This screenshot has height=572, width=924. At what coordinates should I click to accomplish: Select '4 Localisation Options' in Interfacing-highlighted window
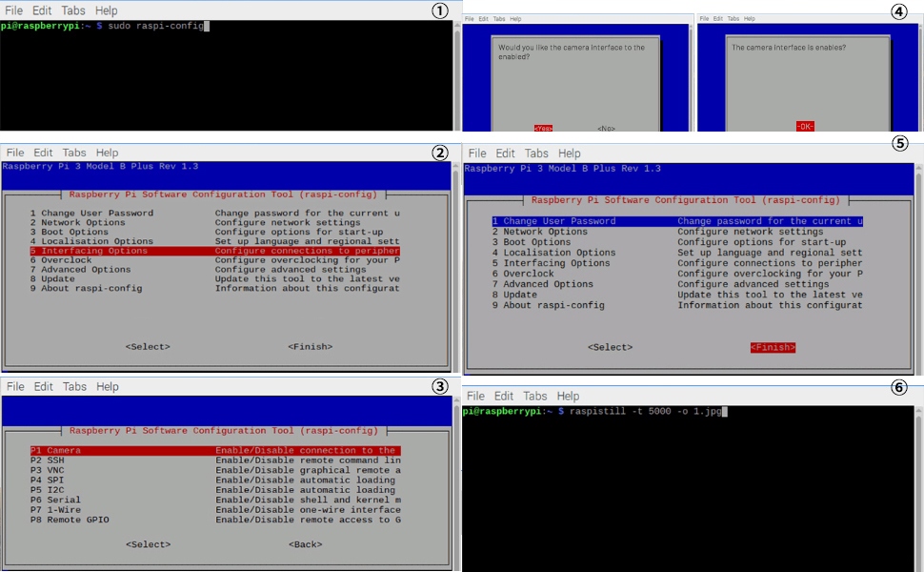(215, 241)
